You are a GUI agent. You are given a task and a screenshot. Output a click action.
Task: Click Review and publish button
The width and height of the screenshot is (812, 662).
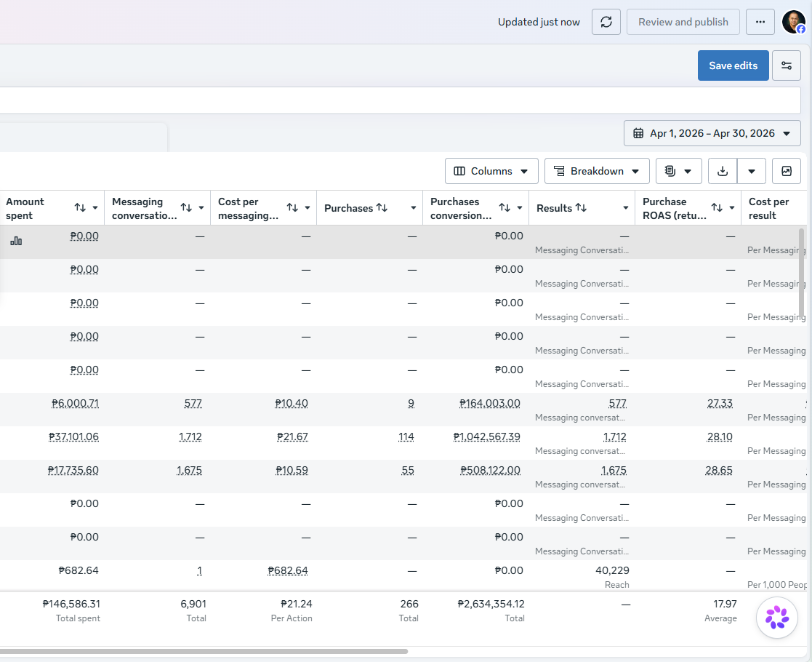tap(683, 22)
